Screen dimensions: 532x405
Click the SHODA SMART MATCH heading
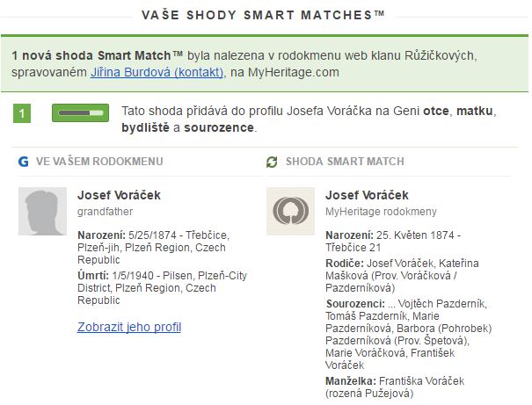pos(344,162)
